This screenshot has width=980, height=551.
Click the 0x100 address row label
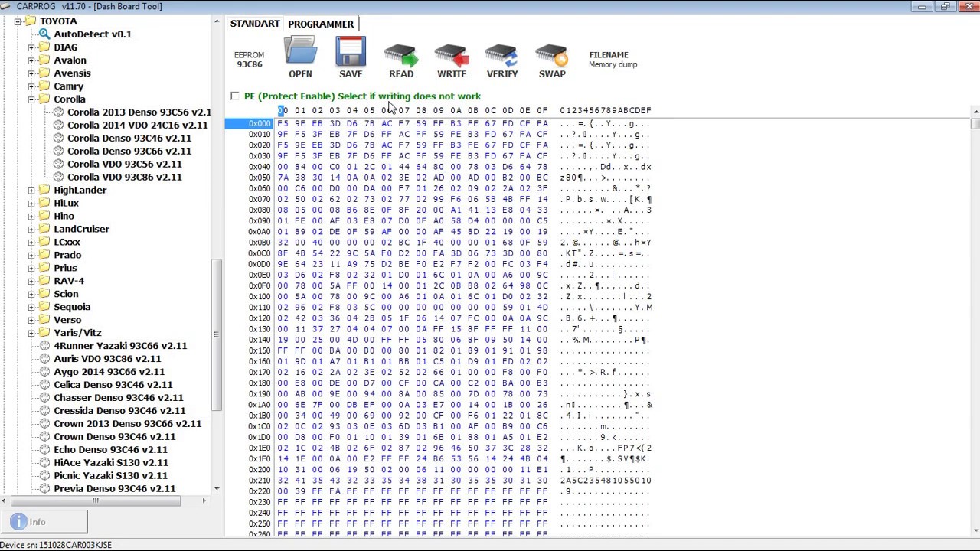[260, 296]
